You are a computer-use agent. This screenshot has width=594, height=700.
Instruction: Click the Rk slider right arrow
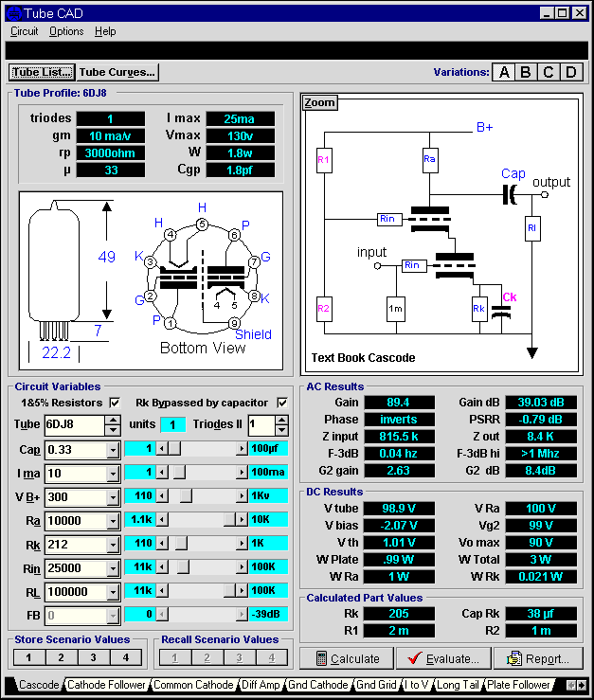pyautogui.click(x=242, y=543)
